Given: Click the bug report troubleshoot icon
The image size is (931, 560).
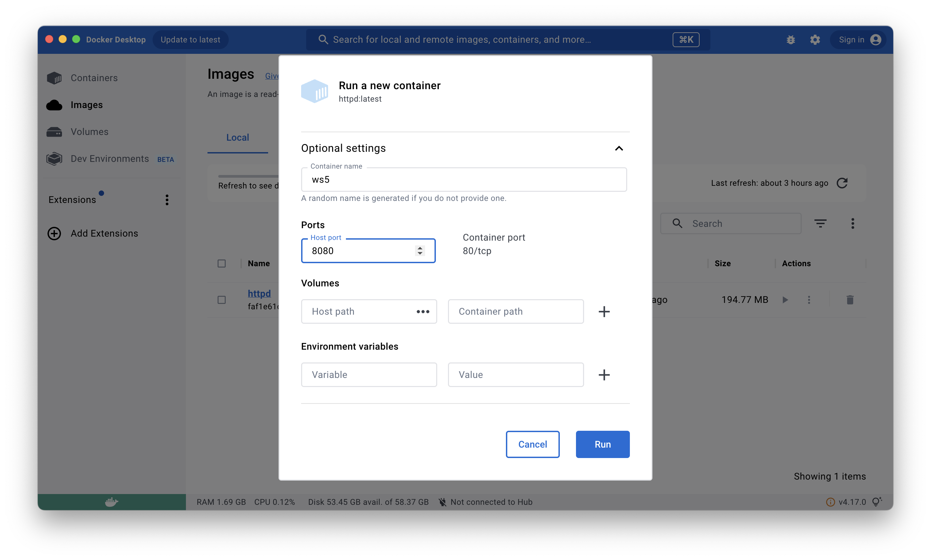Looking at the screenshot, I should click(791, 40).
